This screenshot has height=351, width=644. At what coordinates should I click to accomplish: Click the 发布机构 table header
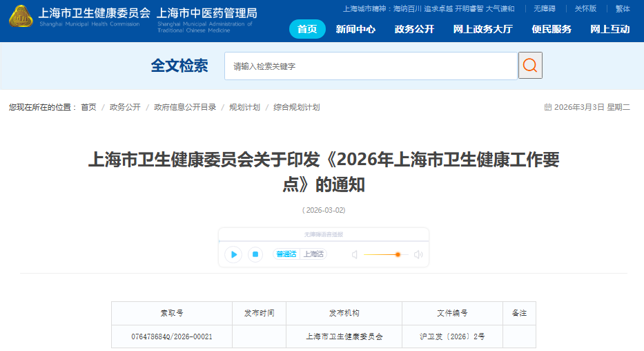(x=344, y=313)
